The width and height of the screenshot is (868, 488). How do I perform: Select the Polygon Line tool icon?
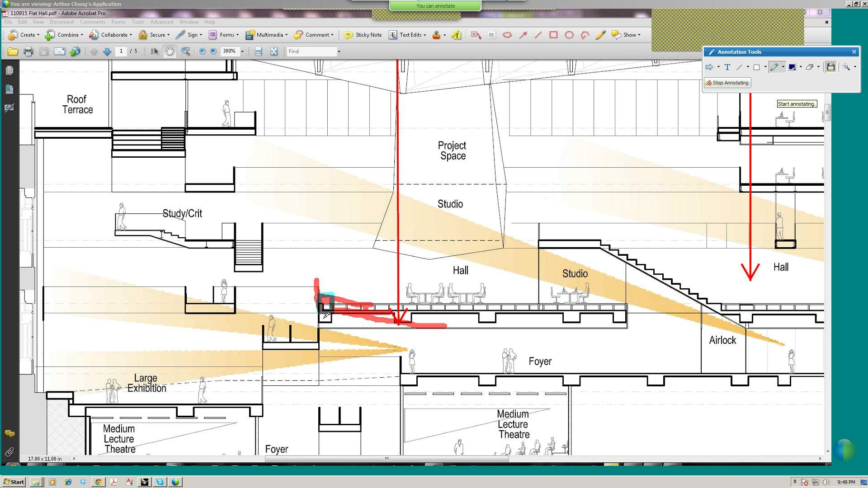(585, 35)
